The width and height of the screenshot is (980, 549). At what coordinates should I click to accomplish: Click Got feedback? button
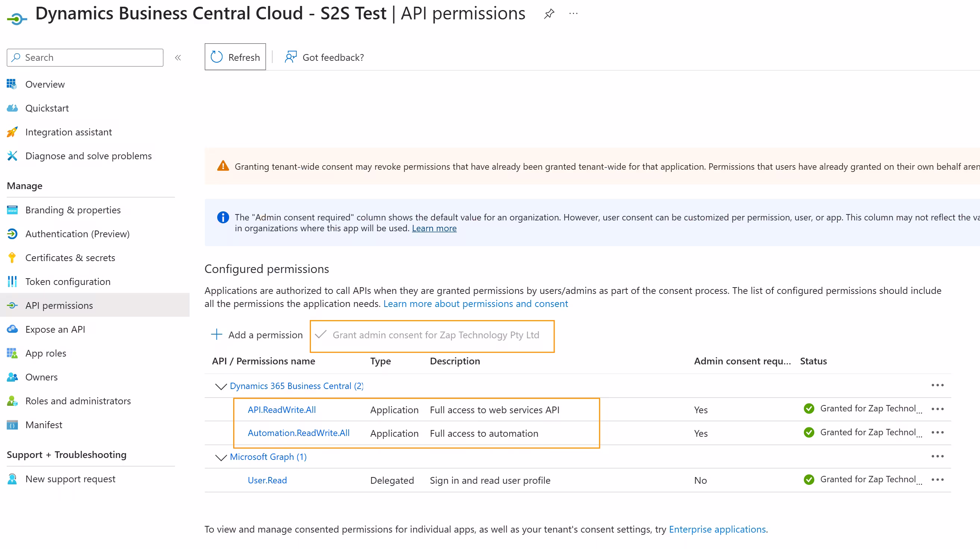click(325, 57)
